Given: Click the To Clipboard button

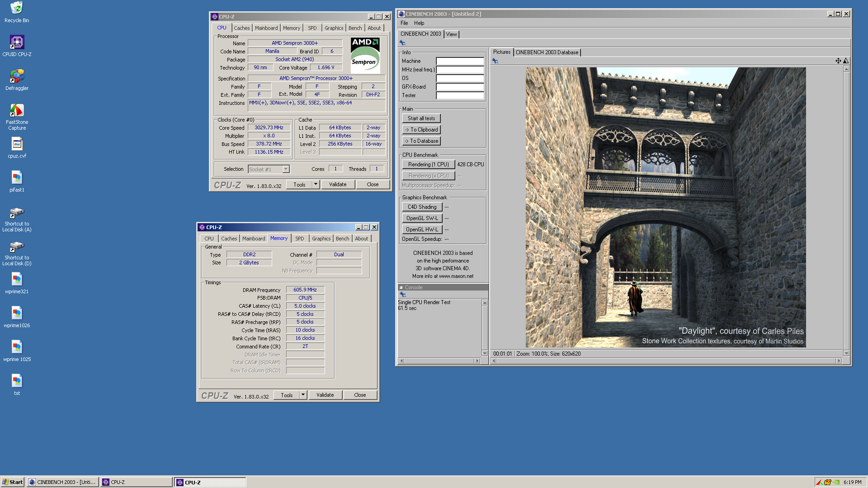Looking at the screenshot, I should click(x=421, y=130).
